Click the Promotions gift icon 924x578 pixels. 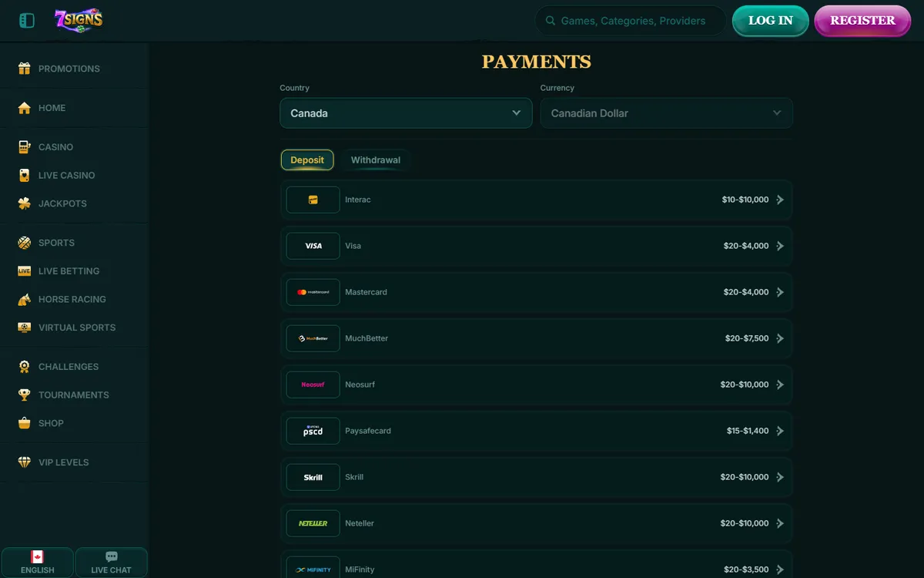coord(25,69)
